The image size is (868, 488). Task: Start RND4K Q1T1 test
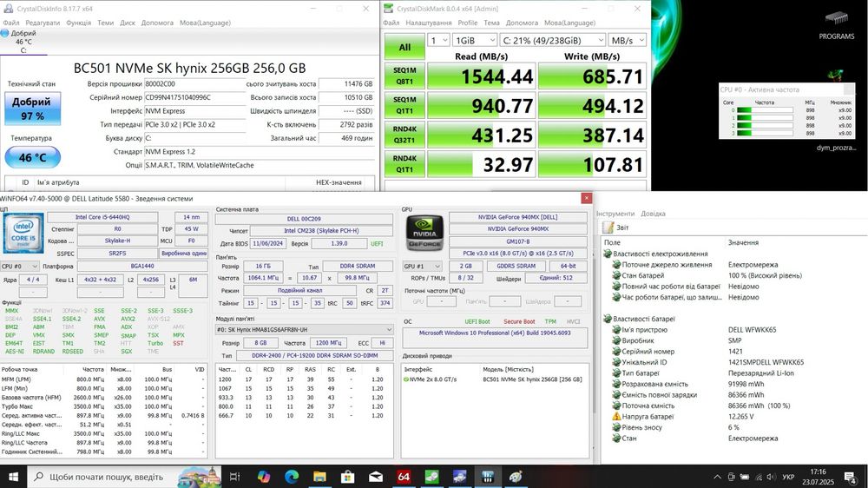[404, 164]
